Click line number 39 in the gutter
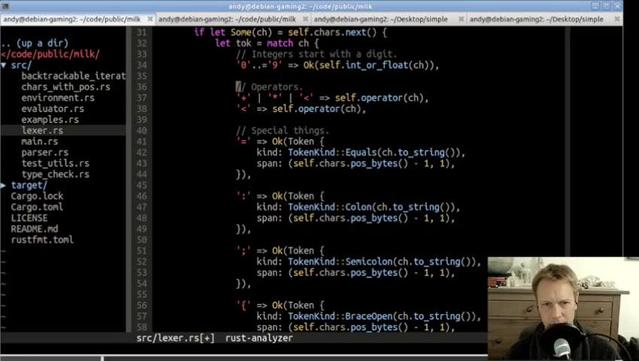 click(141, 120)
